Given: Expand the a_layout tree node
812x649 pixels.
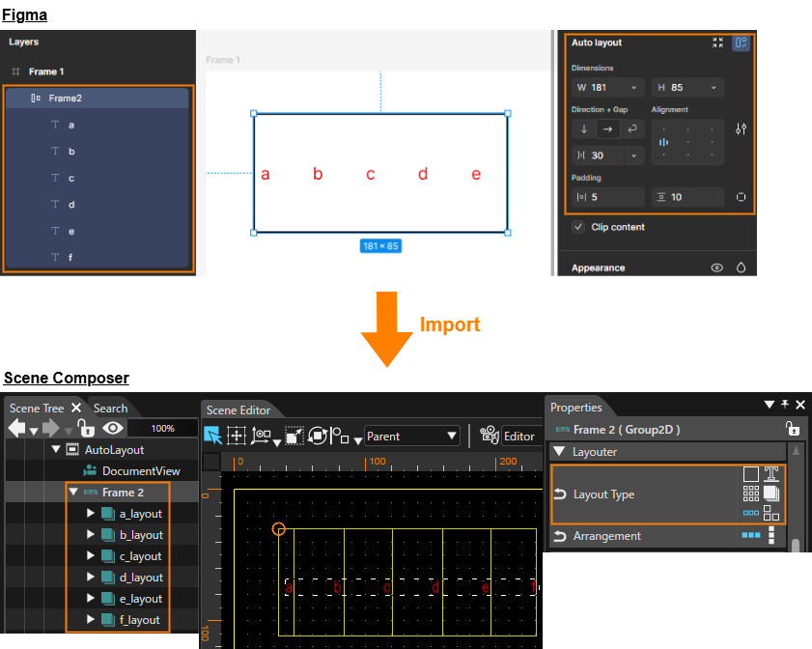Looking at the screenshot, I should pyautogui.click(x=91, y=513).
